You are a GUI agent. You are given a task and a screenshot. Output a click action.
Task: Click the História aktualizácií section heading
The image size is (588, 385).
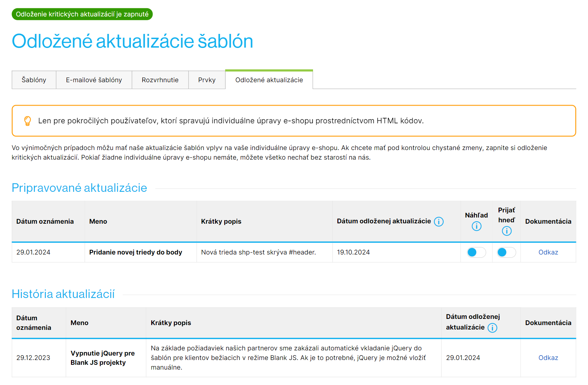(63, 294)
